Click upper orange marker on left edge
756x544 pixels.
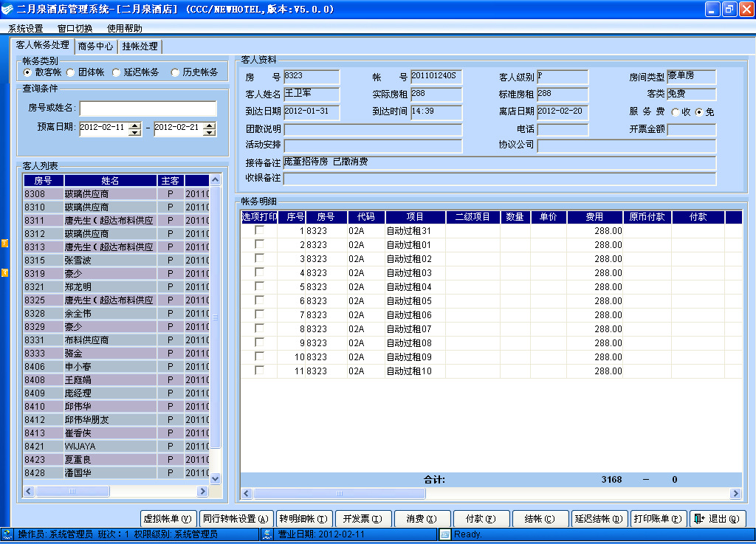coord(5,244)
